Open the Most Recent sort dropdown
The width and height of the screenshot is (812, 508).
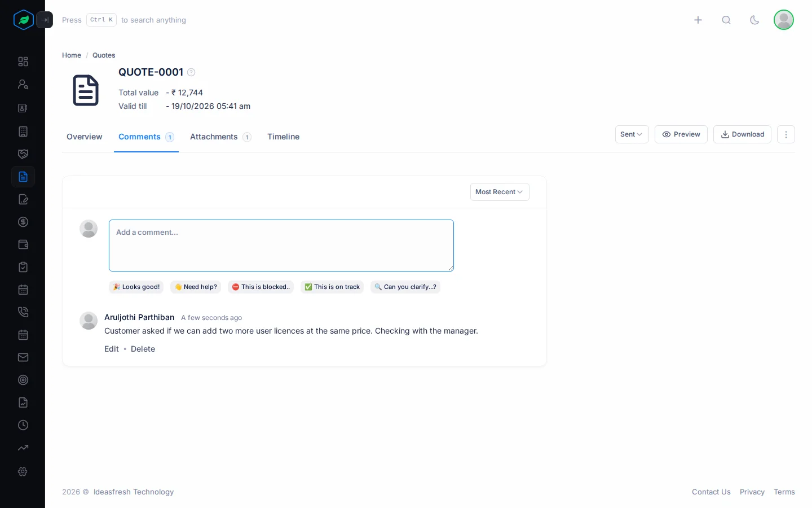click(500, 192)
